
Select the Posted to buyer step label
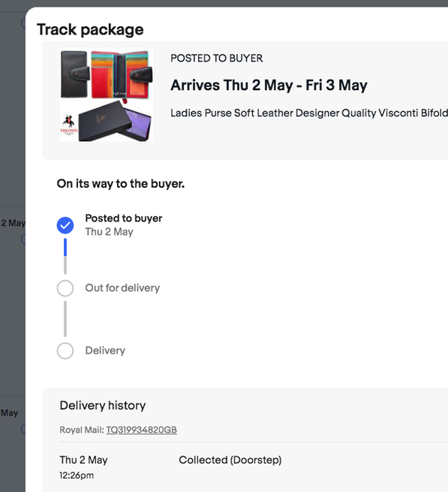[x=124, y=218]
